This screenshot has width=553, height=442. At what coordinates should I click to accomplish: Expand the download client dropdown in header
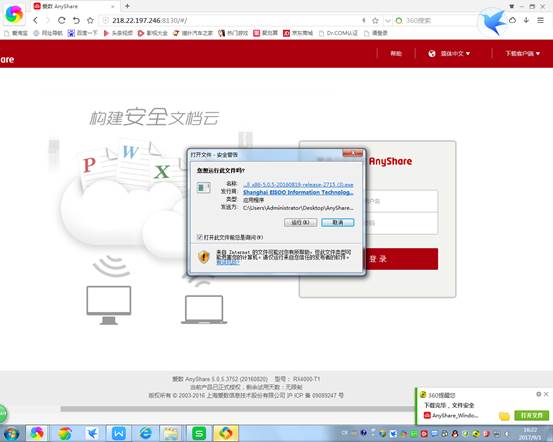click(x=522, y=54)
